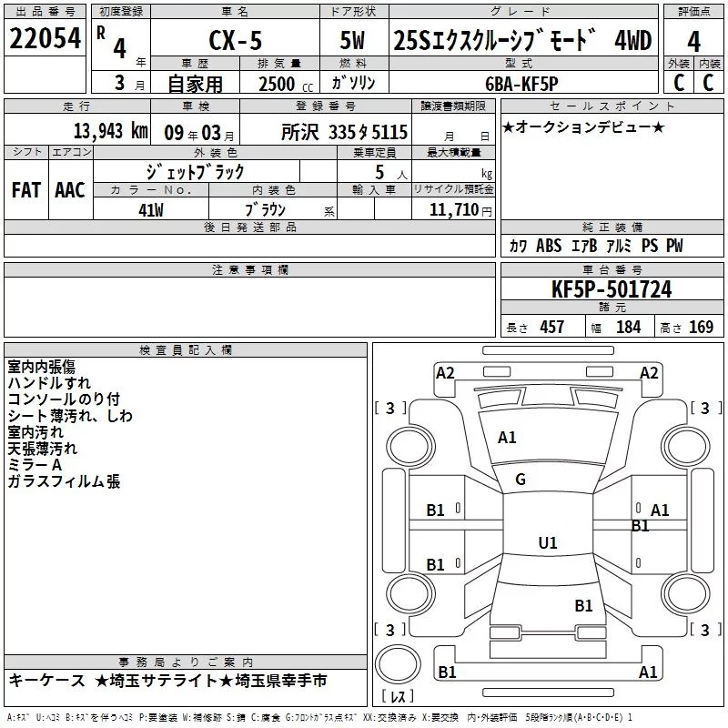Click fuel type ガソリン
The image size is (728, 728).
click(353, 83)
